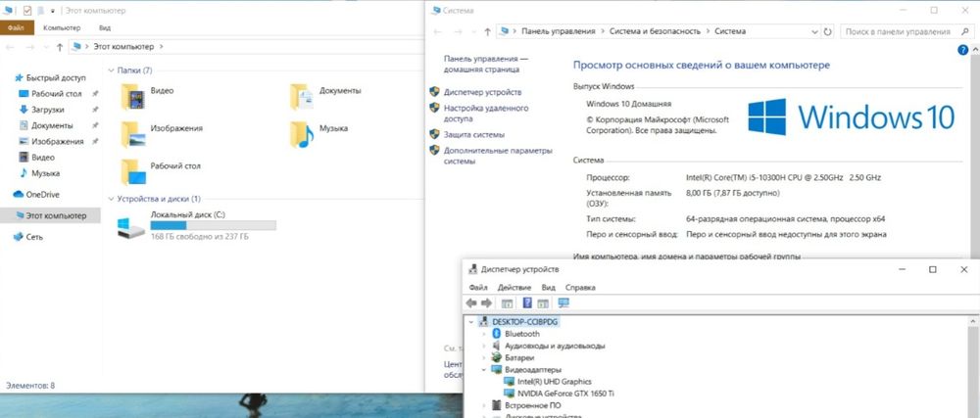Select Intel(R) UHD Graphics adapter

pyautogui.click(x=548, y=381)
